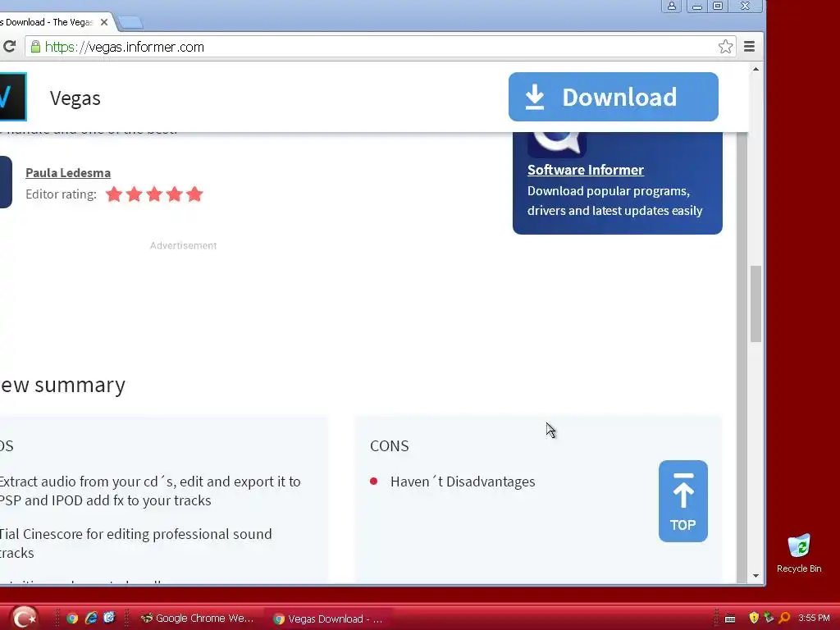
Task: Open a new Chrome tab
Action: [130, 22]
